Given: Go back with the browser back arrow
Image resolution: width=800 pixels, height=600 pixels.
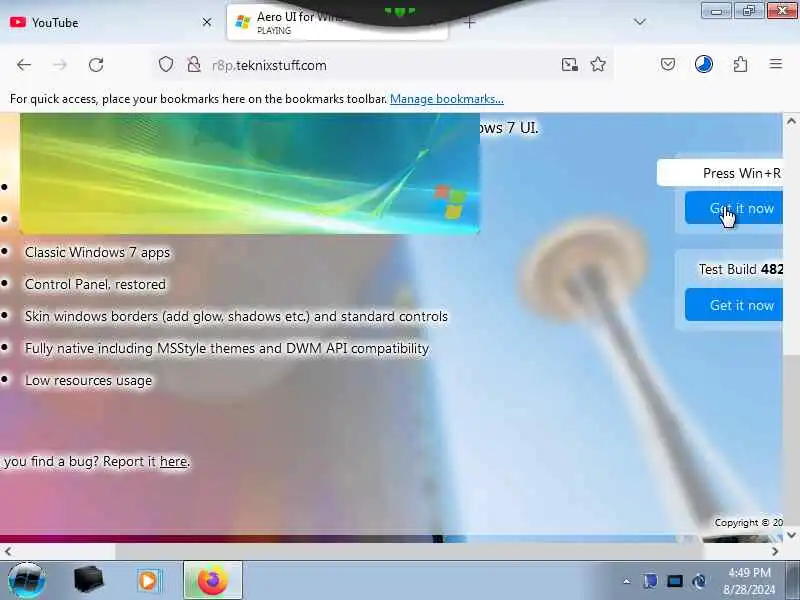Looking at the screenshot, I should tap(23, 65).
